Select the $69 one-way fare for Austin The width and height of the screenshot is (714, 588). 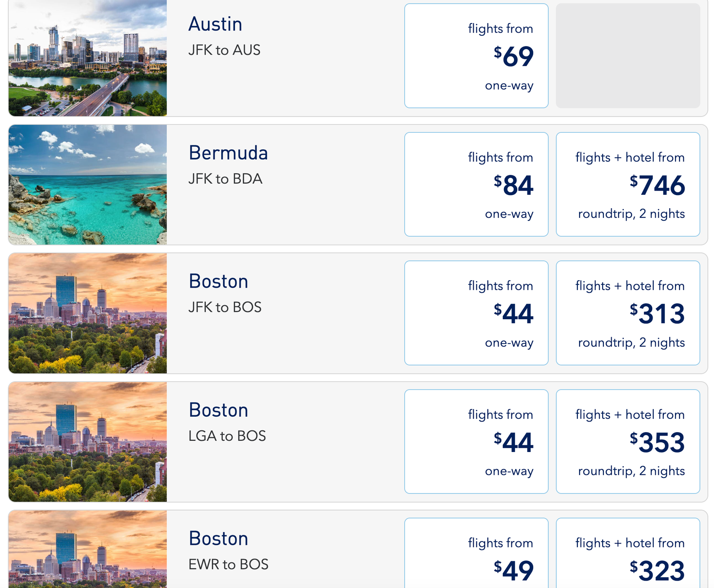pos(476,56)
